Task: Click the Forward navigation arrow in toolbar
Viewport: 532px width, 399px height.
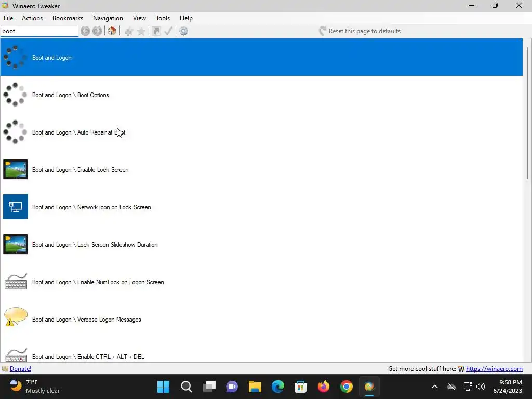Action: [x=97, y=31]
